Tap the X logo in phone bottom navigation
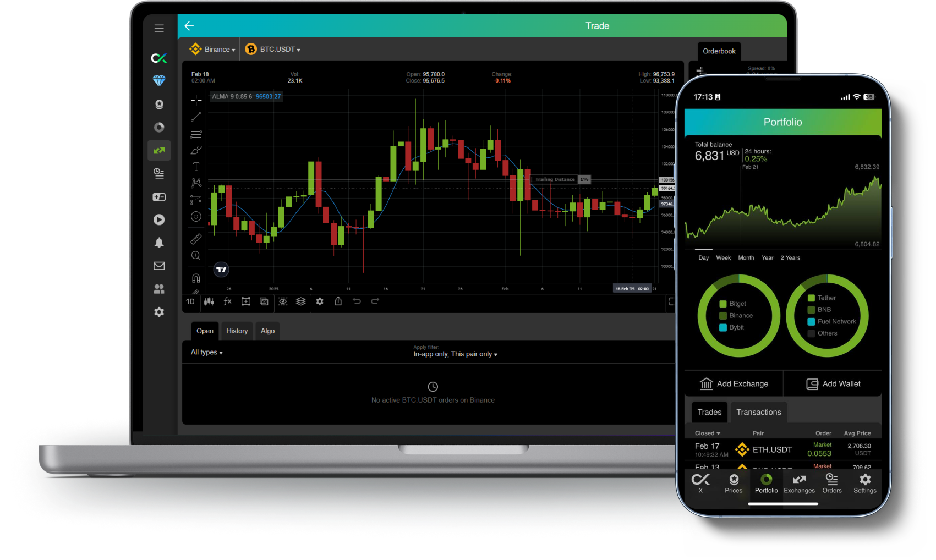 point(700,484)
